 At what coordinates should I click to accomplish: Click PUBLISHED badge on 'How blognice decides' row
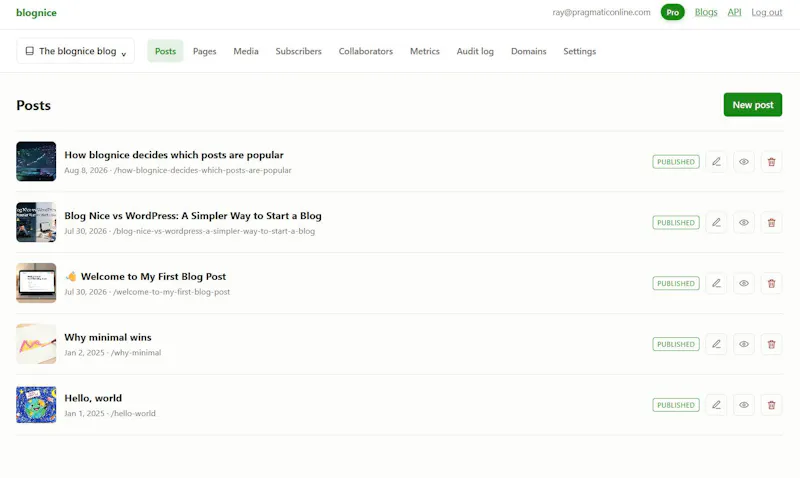click(x=676, y=162)
